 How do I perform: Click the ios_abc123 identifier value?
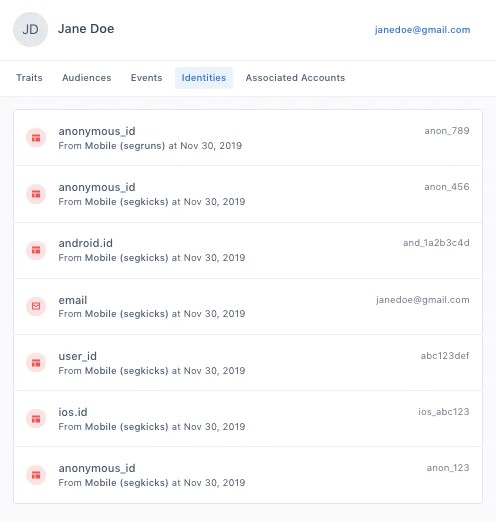(x=444, y=412)
